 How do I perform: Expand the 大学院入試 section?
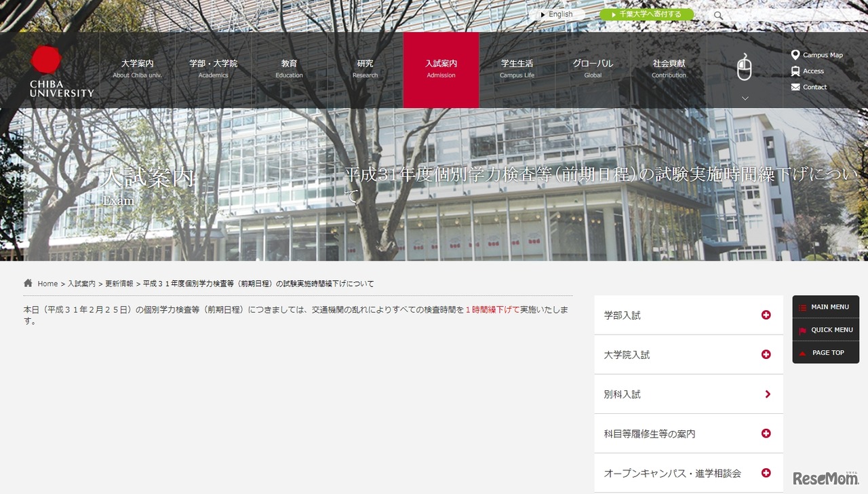766,354
